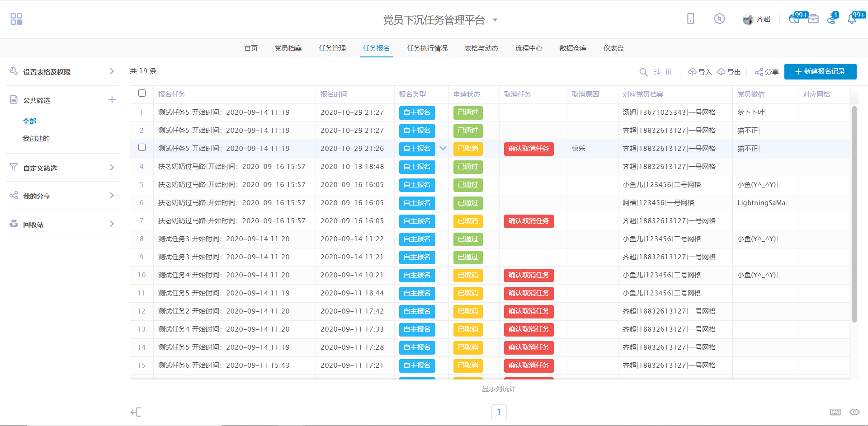Viewport: 868px width, 426px height.
Task: Open the briefcase messages icon in header
Action: [813, 19]
